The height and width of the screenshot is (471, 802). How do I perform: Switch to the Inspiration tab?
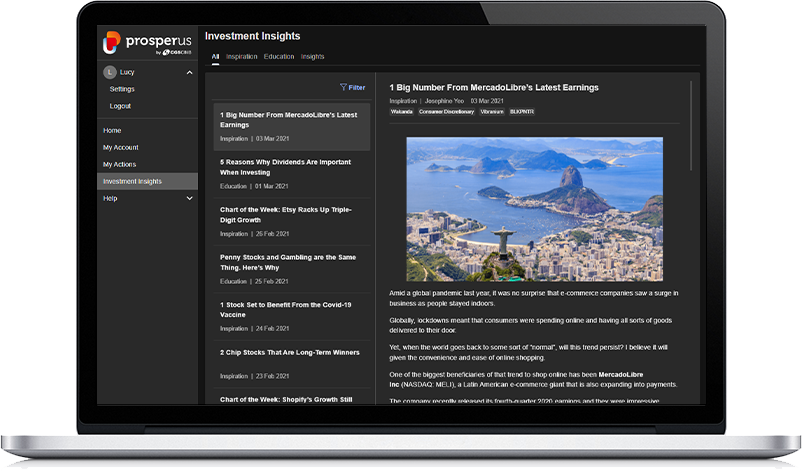(x=241, y=57)
